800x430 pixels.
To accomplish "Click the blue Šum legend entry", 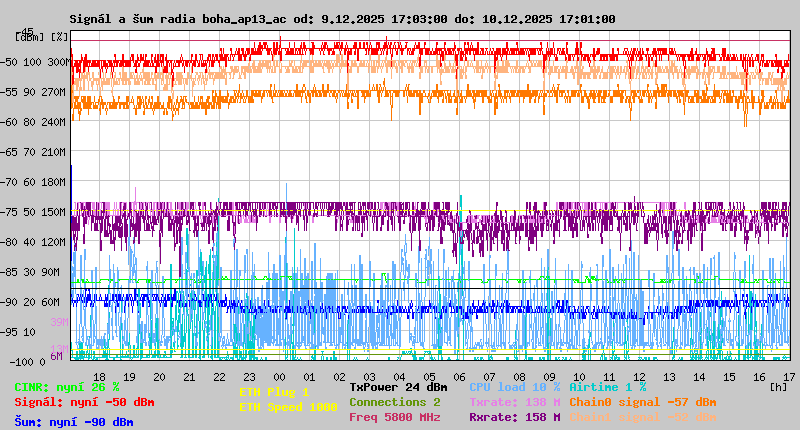I will (73, 422).
